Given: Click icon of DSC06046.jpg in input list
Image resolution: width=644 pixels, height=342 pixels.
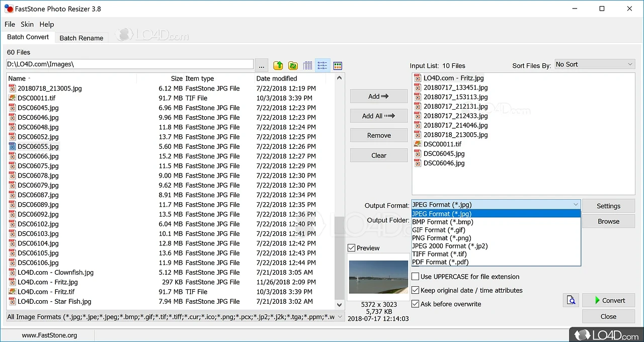Looking at the screenshot, I should [418, 163].
